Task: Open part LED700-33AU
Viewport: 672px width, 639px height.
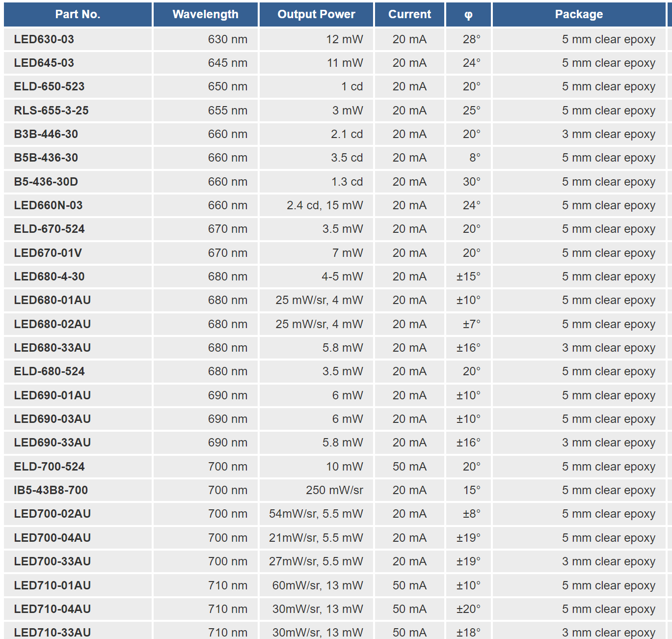Action: [x=53, y=561]
